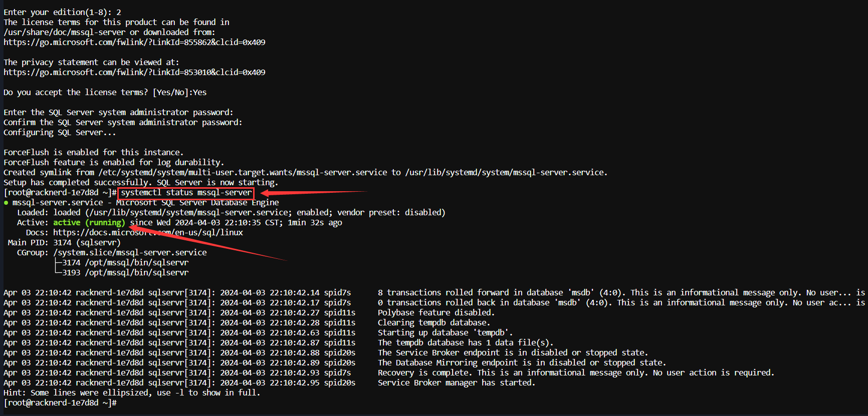
Task: Open the license terms URL with LinkId=855862
Action: point(134,43)
